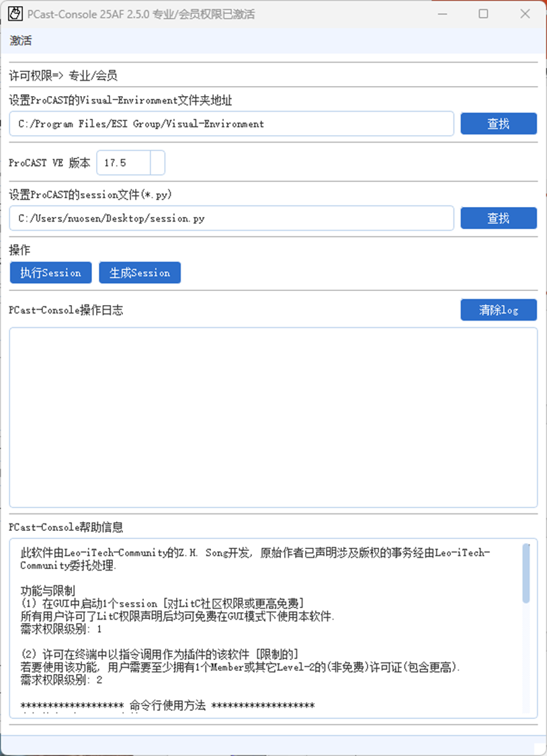The image size is (547, 756).
Task: Click the window title text 专业/会员权限已激活
Action: click(204, 15)
